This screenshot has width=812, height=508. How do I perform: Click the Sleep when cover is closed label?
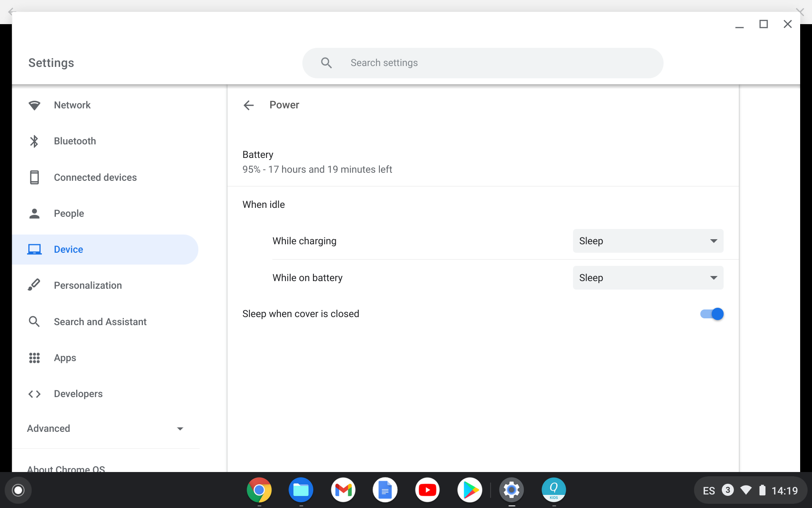(x=301, y=314)
